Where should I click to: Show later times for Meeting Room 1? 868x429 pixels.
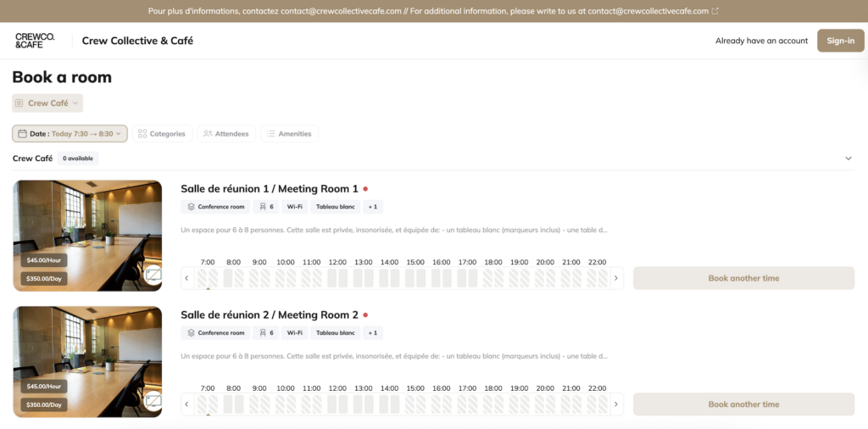[616, 278]
